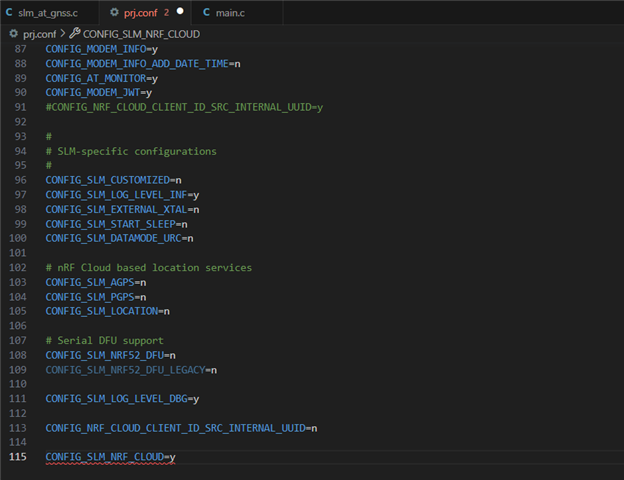Click line CONFIG_SLM_LOCATION=n

coord(107,311)
